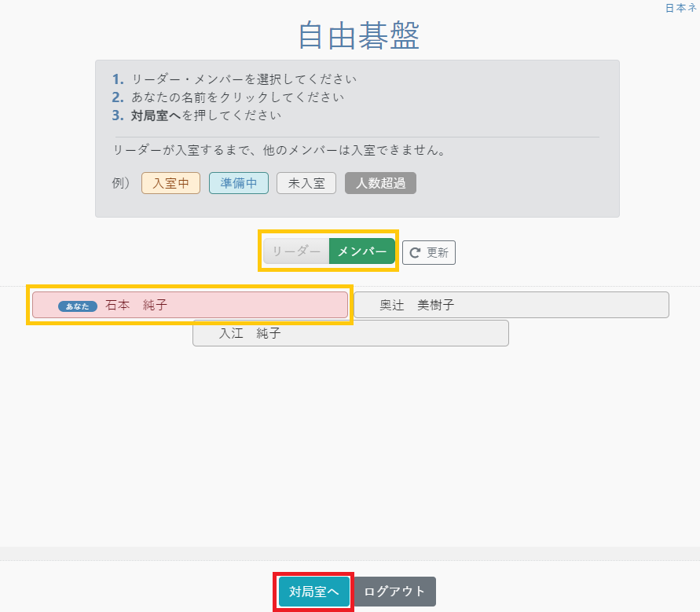Click the あなた badge on 石本 純子
This screenshot has width=700, height=612.
78,306
